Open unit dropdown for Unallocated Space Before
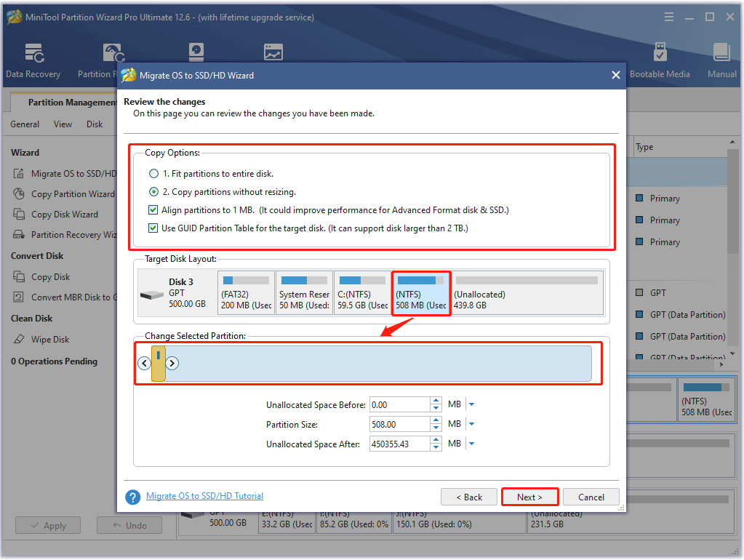Screen dimensions: 744x560 (x=472, y=404)
